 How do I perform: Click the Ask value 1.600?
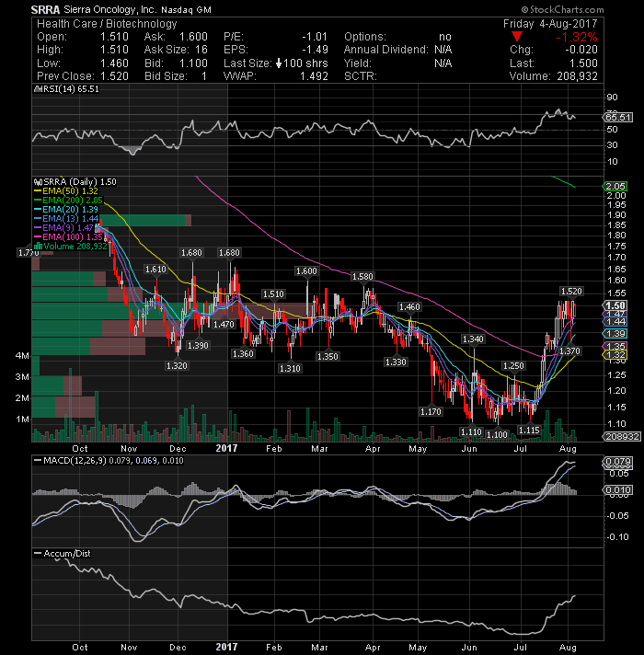[193, 37]
